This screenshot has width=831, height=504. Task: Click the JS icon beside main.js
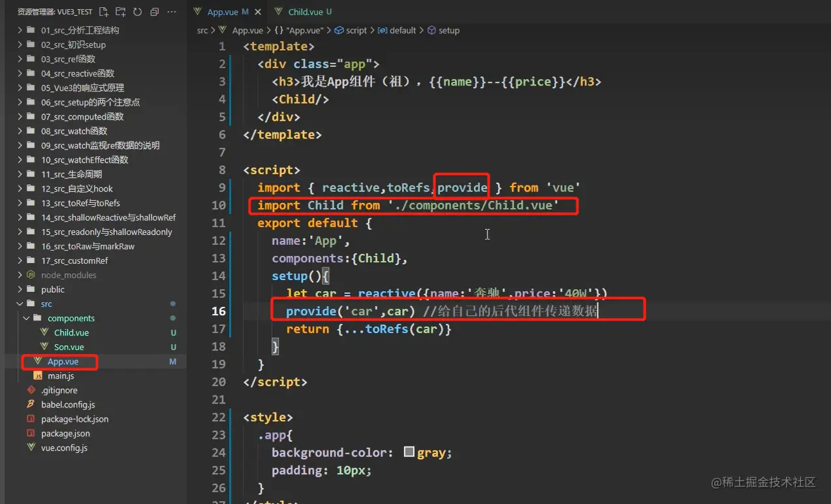pyautogui.click(x=37, y=375)
